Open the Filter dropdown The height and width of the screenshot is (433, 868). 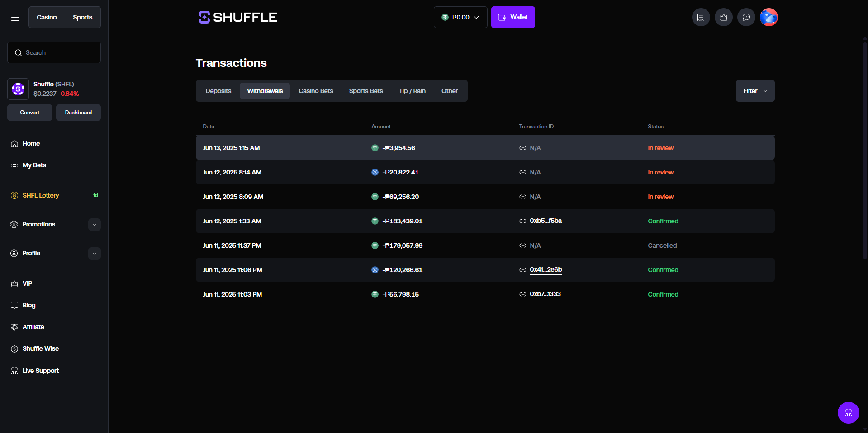755,91
